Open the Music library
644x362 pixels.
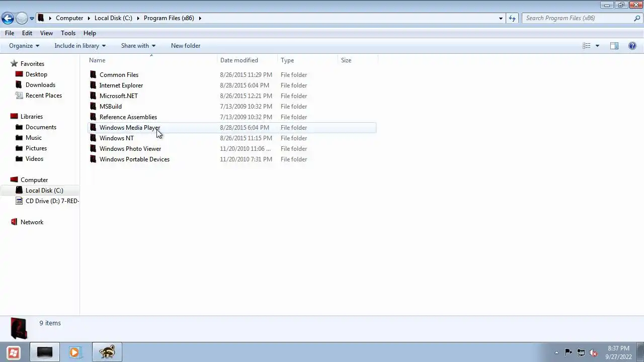pyautogui.click(x=34, y=138)
